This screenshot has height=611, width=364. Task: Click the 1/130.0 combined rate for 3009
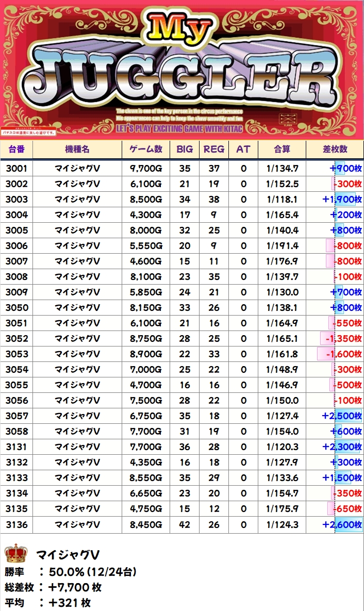[x=282, y=292]
